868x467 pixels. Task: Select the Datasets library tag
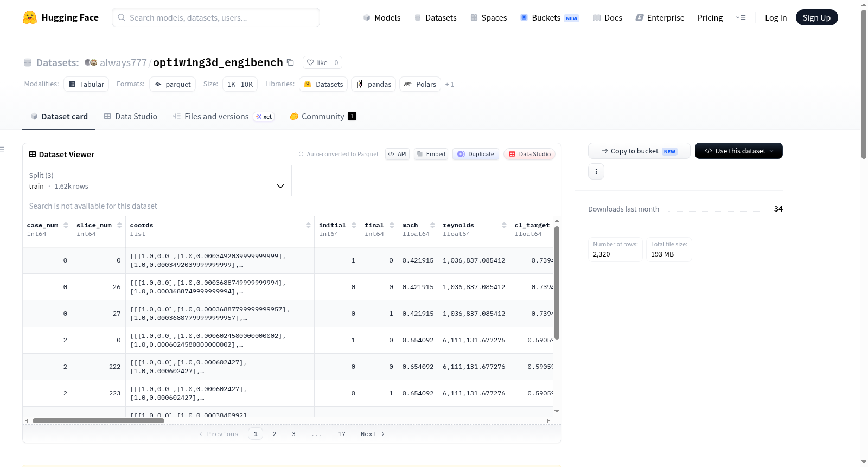click(x=323, y=84)
